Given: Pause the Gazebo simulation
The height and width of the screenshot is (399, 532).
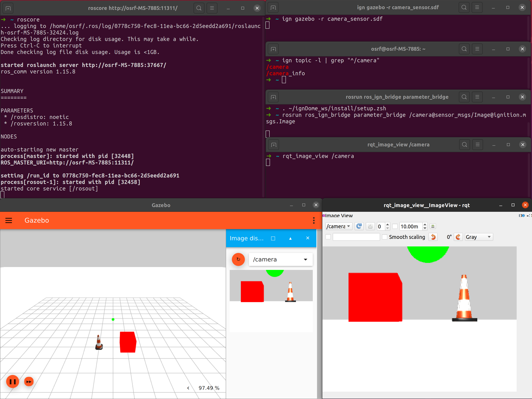Looking at the screenshot, I should pos(12,381).
